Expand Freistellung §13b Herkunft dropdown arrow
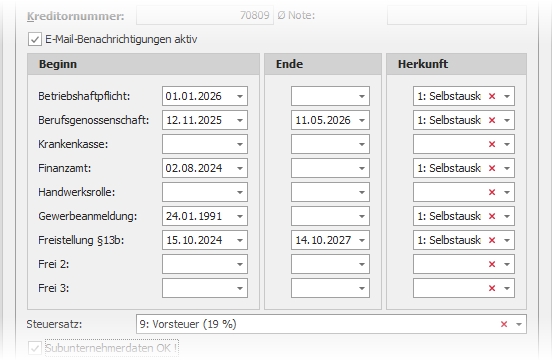552x361 pixels. tap(507, 240)
